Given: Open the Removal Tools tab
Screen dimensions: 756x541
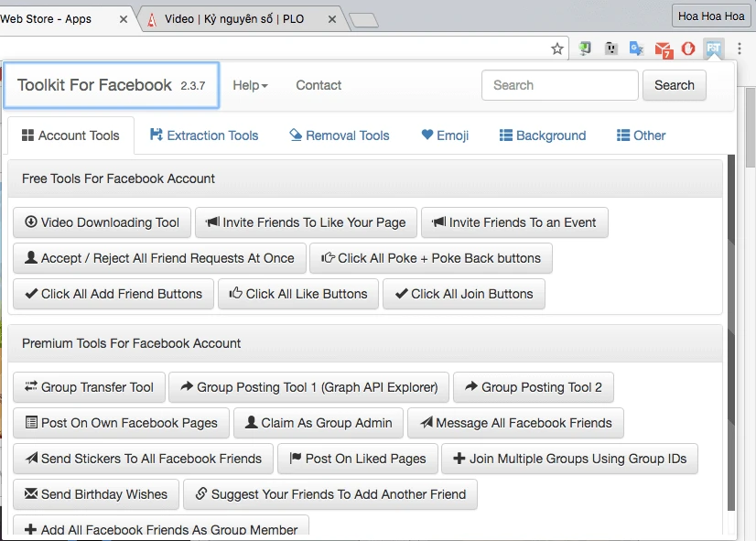Looking at the screenshot, I should [339, 135].
